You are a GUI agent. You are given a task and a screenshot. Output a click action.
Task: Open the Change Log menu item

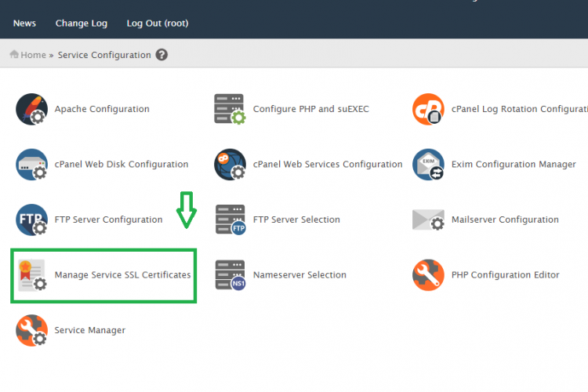coord(82,24)
